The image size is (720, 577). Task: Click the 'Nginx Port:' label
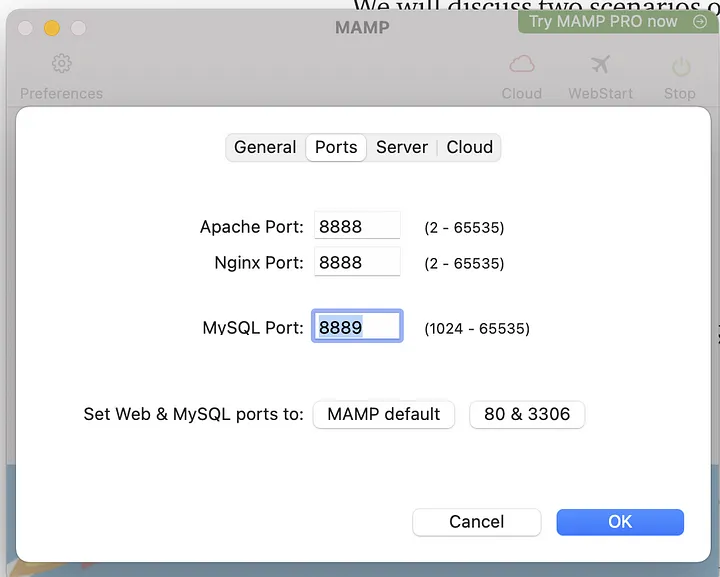tap(259, 263)
